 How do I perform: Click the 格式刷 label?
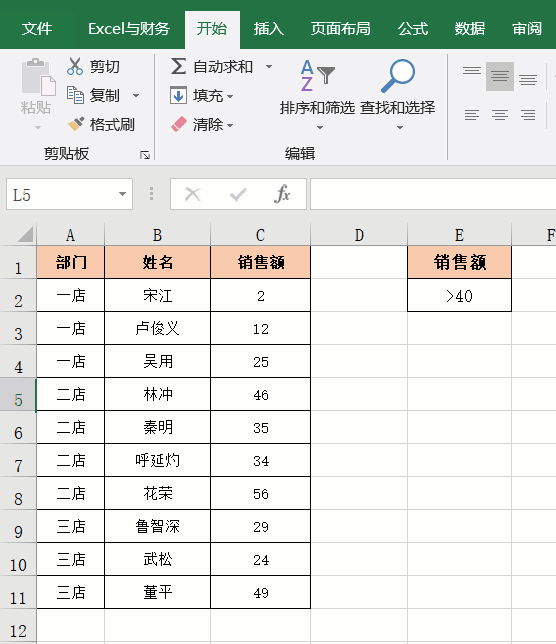112,124
